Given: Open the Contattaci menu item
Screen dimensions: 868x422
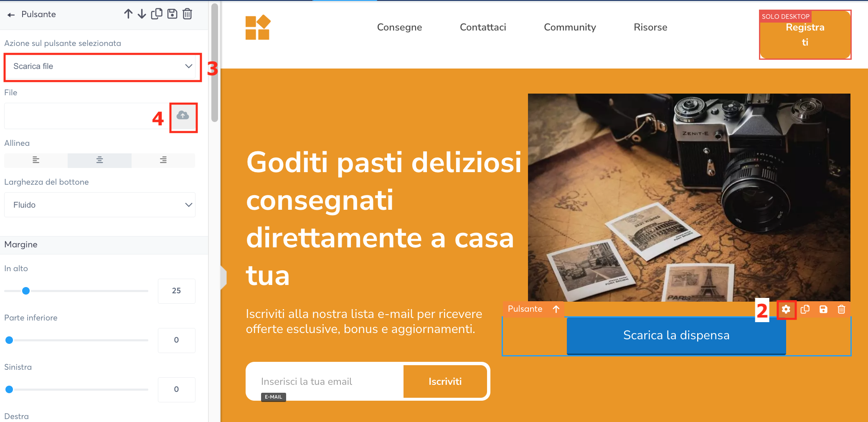Looking at the screenshot, I should 483,28.
